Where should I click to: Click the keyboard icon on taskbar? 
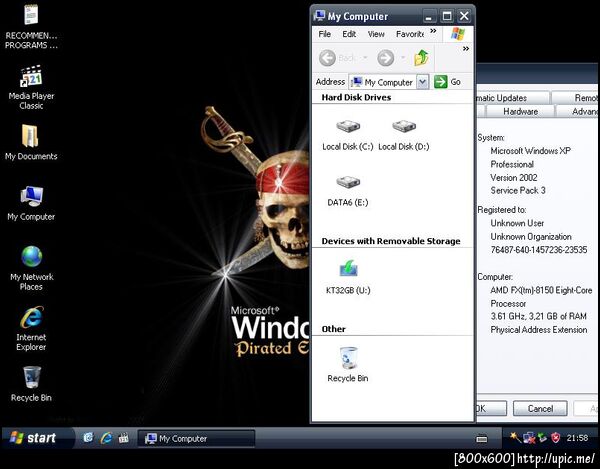[x=481, y=439]
